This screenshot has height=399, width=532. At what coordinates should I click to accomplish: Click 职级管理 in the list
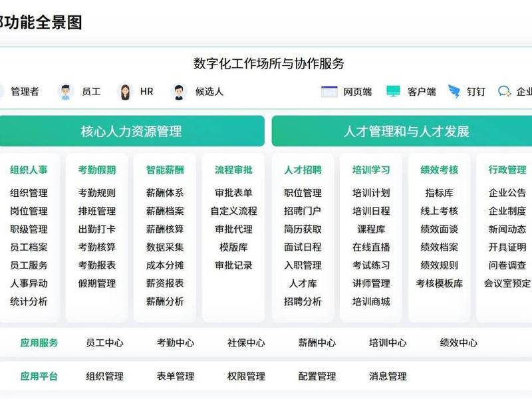[29, 229]
